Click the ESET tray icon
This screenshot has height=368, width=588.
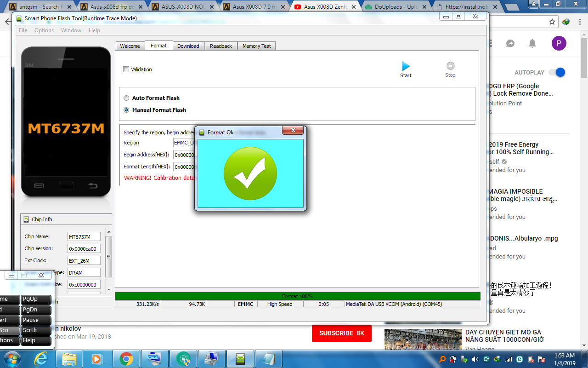coord(520,359)
